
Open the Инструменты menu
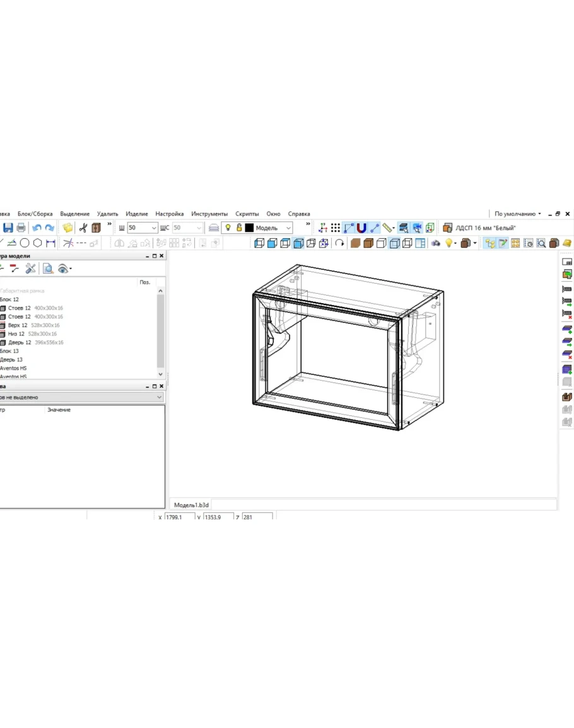click(209, 214)
